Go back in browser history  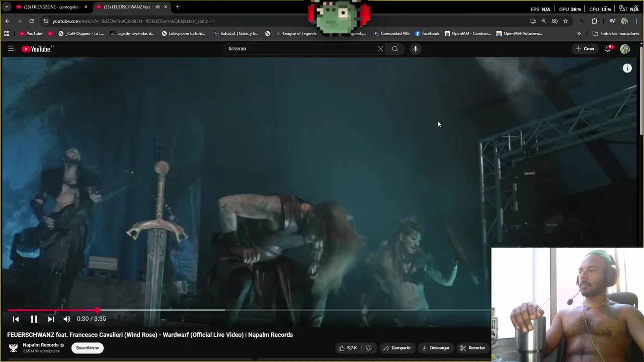7,21
